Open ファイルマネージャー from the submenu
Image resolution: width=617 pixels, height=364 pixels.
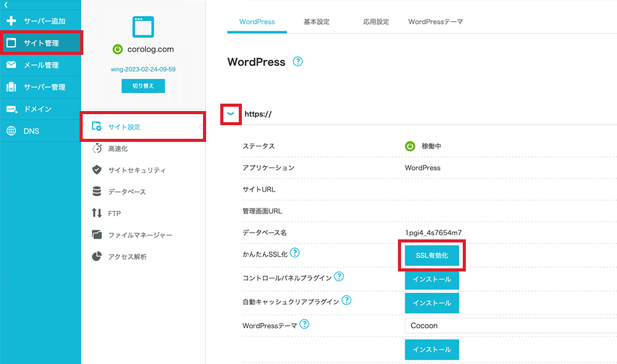(x=140, y=235)
